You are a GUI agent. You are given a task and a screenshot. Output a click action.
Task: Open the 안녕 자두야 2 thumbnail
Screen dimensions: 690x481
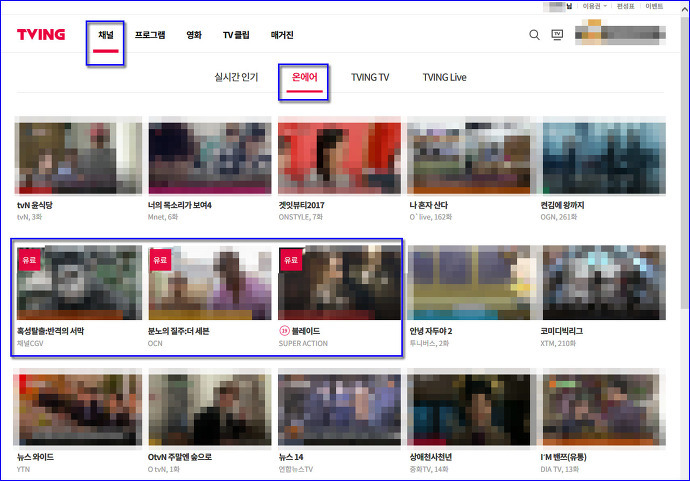coord(469,283)
